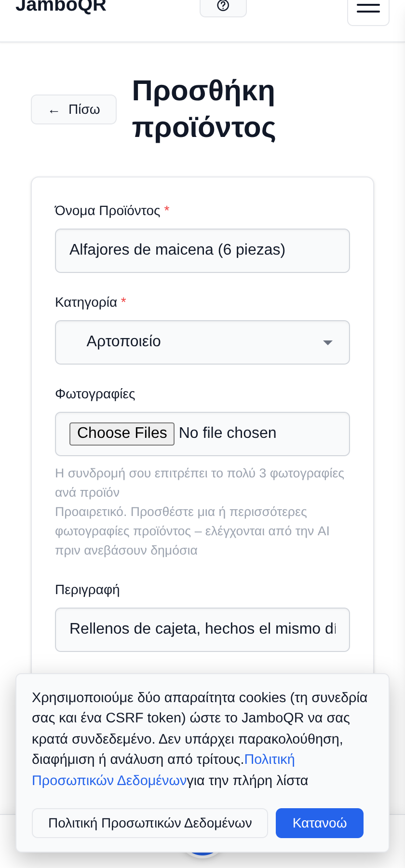The image size is (405, 868).
Task: Click the Προσθήκη προϊόντος heading
Action: pos(204,109)
